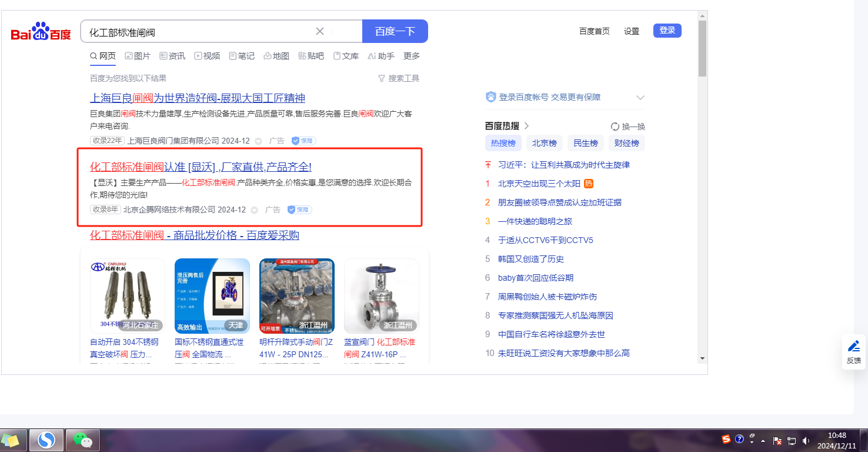
Task: Show hidden tray icons with the arrow
Action: [x=763, y=440]
